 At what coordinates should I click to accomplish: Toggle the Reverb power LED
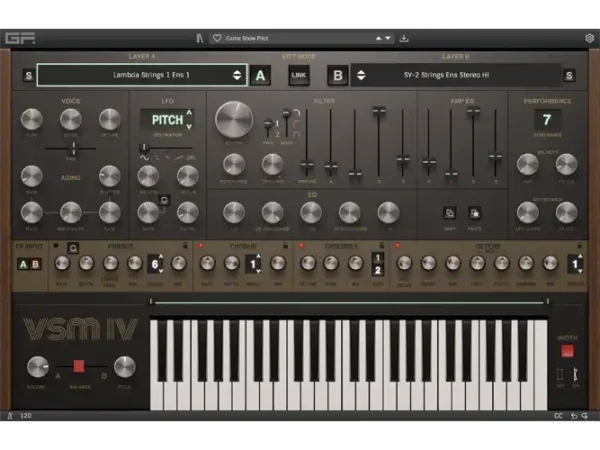coord(397,245)
